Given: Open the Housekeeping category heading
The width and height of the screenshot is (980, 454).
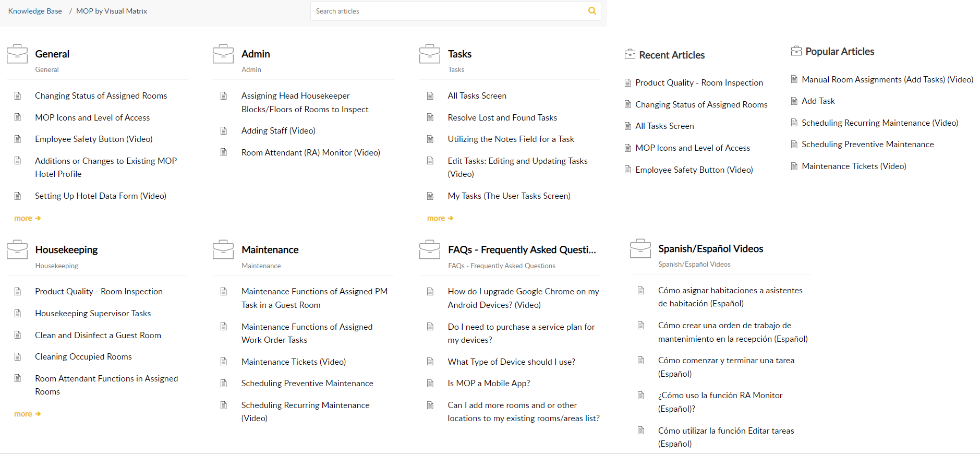Looking at the screenshot, I should coord(66,249).
